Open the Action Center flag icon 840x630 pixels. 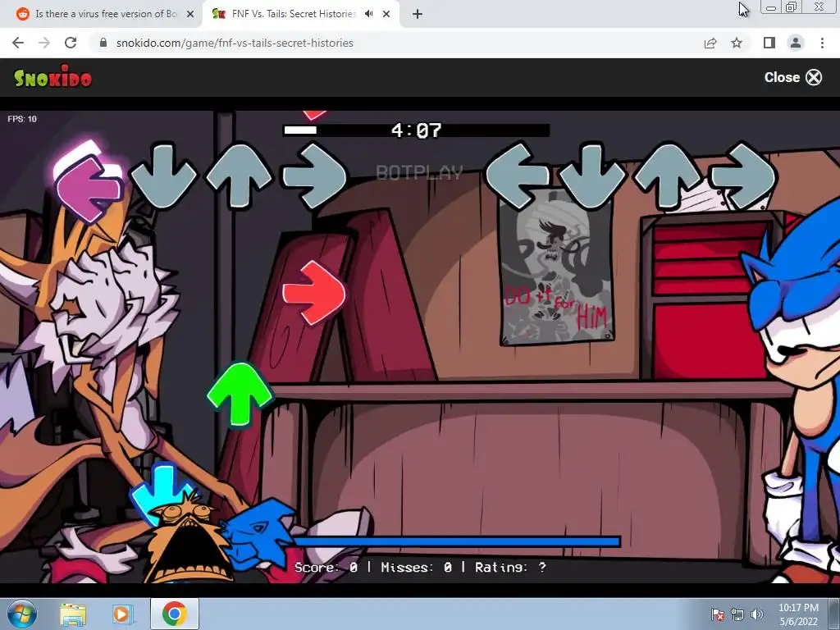pos(717,614)
